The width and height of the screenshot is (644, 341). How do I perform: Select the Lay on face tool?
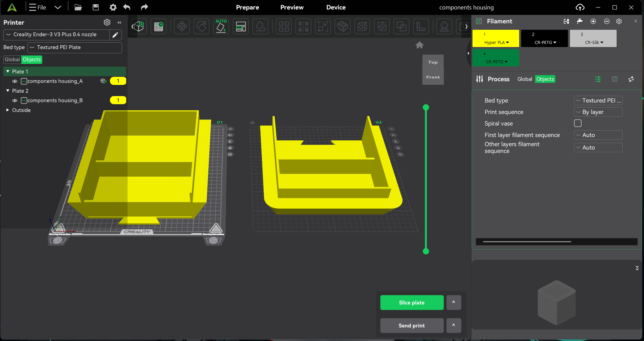260,26
